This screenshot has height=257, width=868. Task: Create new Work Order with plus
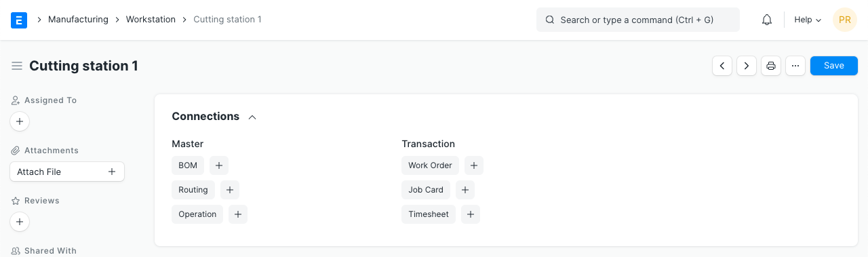pyautogui.click(x=474, y=165)
